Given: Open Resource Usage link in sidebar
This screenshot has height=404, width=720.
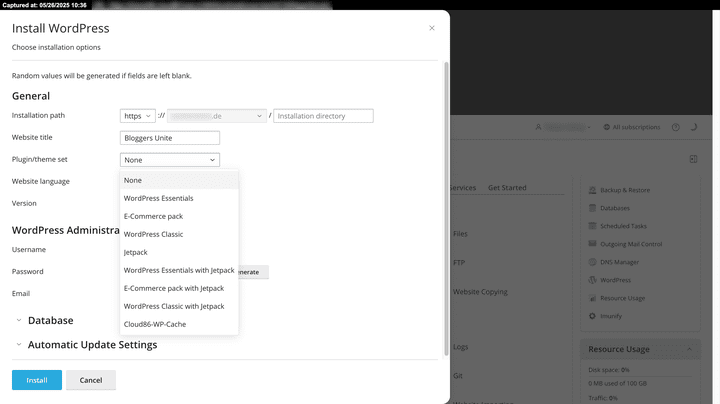Looking at the screenshot, I should (622, 298).
